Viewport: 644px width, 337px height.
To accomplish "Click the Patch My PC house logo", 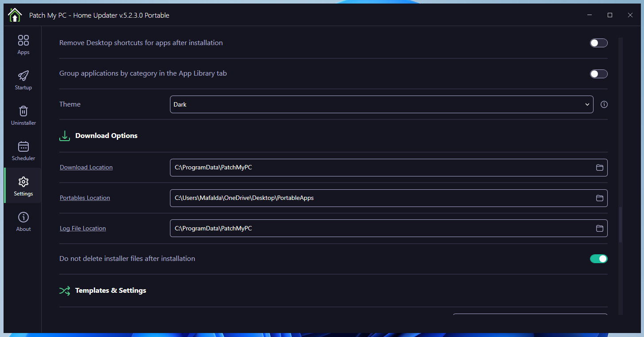I will pos(15,15).
